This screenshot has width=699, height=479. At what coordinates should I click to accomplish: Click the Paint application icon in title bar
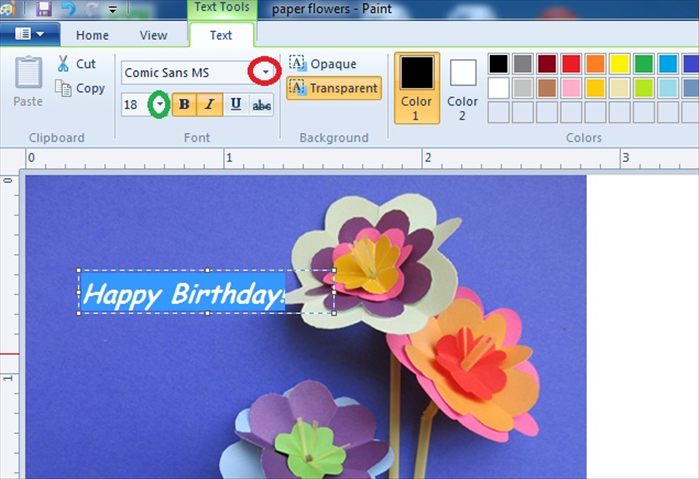click(8, 8)
